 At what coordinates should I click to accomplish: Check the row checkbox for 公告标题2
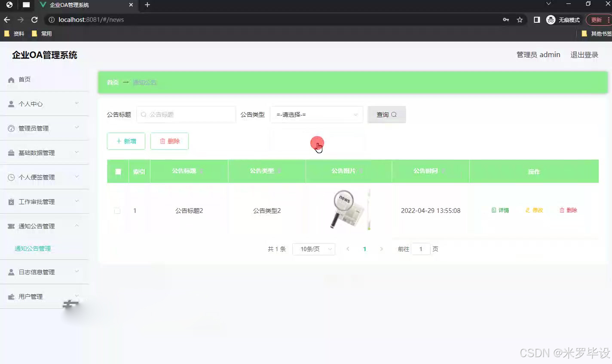pyautogui.click(x=117, y=211)
